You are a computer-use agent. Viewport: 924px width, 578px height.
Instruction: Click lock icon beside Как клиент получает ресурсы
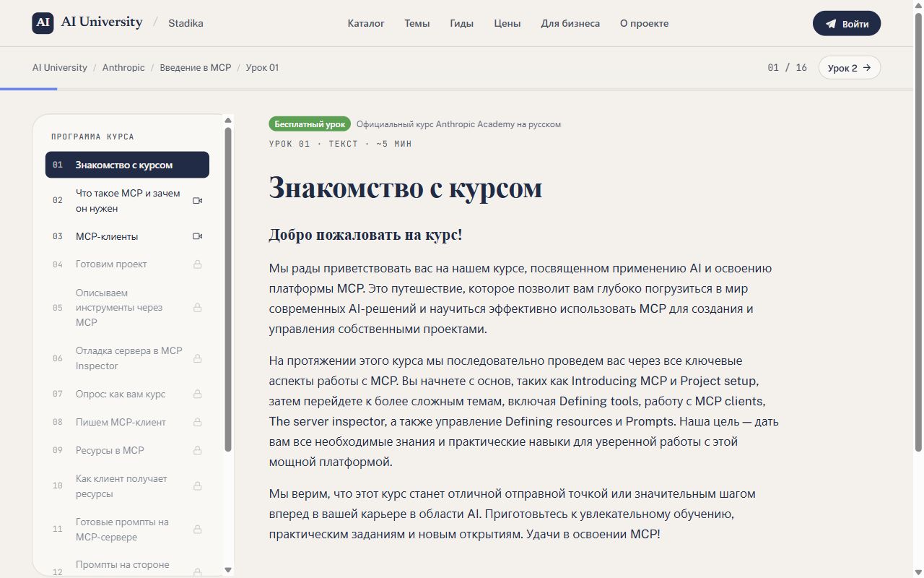[x=197, y=486]
